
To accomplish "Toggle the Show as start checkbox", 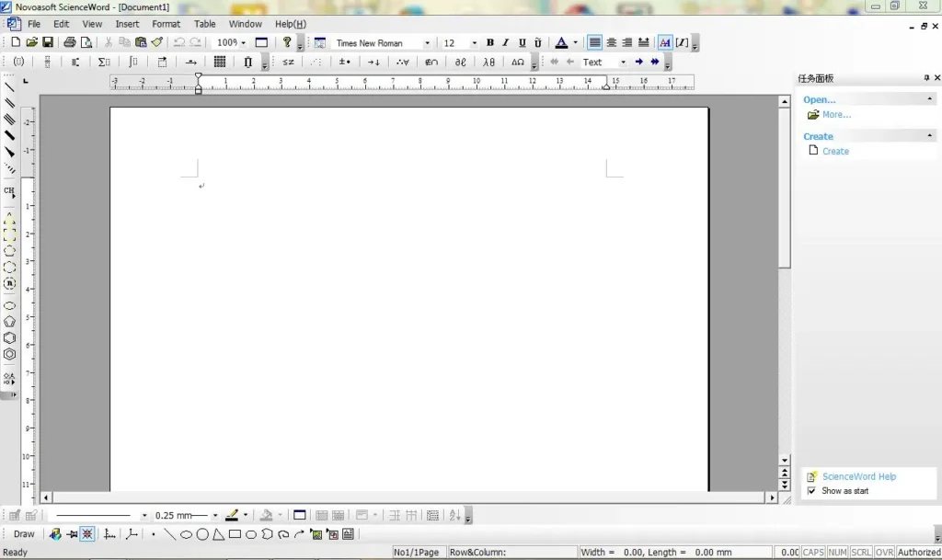I will click(811, 491).
